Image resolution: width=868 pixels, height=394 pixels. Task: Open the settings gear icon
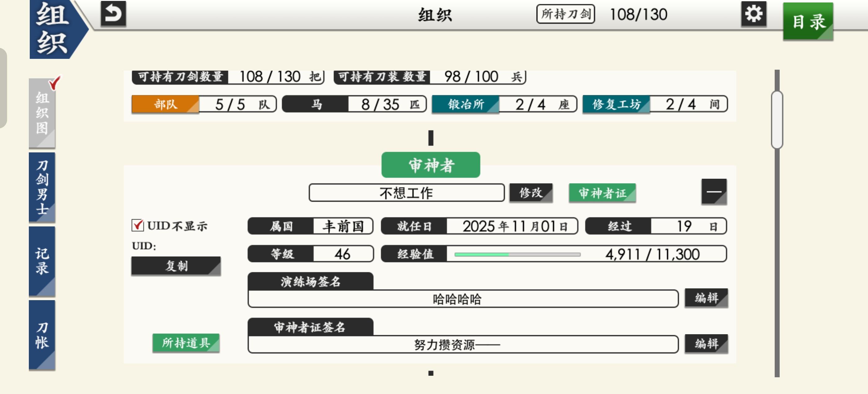(753, 14)
